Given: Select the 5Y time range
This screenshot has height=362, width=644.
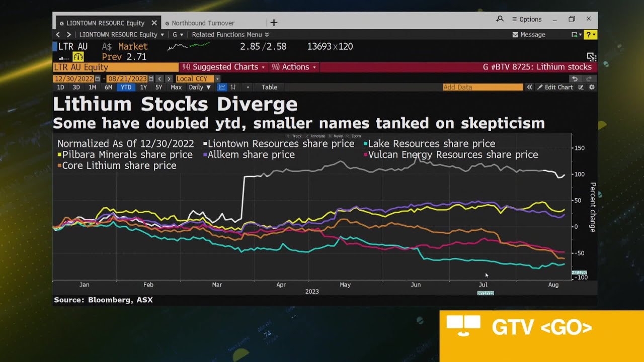Looking at the screenshot, I should (x=158, y=87).
